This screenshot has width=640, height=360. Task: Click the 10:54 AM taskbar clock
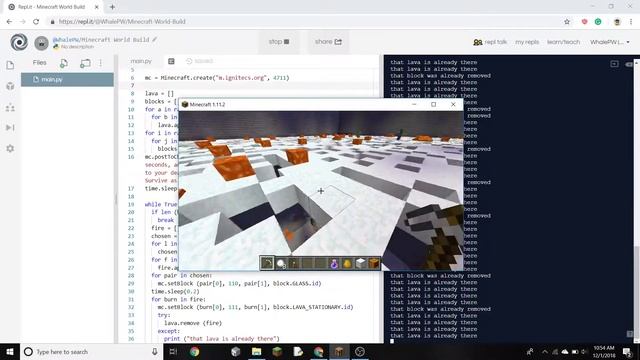point(604,352)
